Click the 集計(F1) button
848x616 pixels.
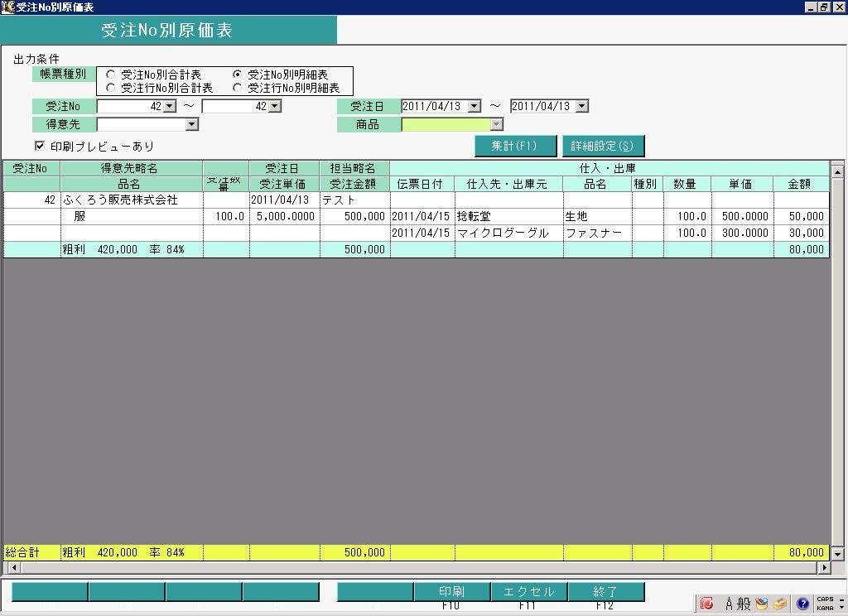click(515, 146)
